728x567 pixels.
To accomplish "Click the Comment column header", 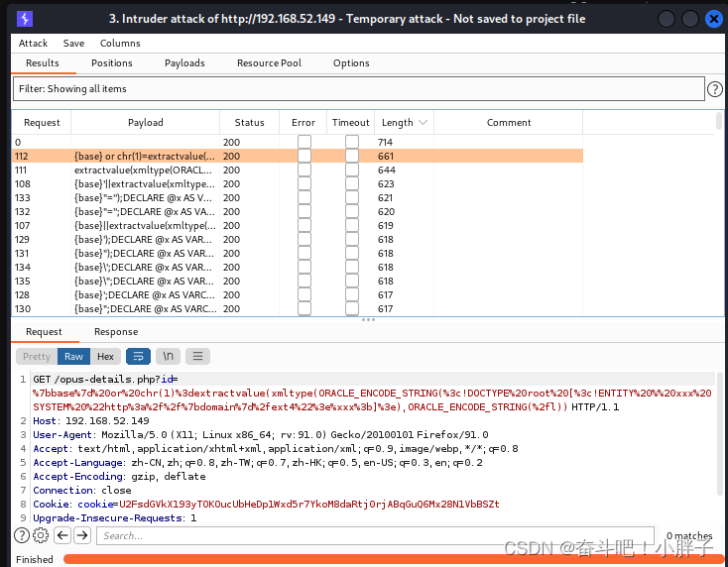I will (x=509, y=123).
